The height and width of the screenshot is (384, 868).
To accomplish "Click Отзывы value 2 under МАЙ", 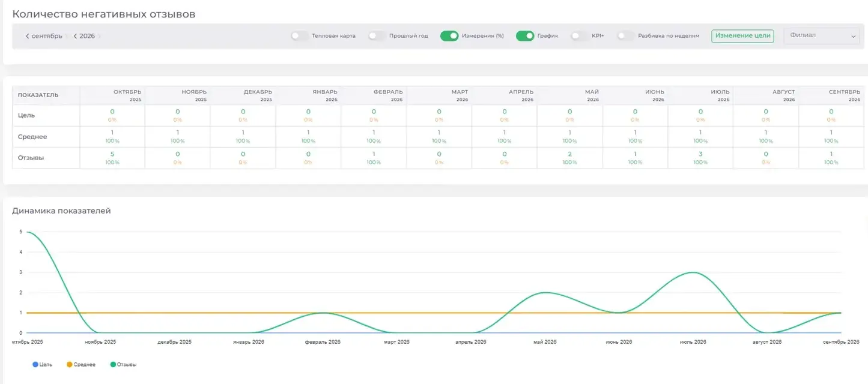I will [x=569, y=154].
